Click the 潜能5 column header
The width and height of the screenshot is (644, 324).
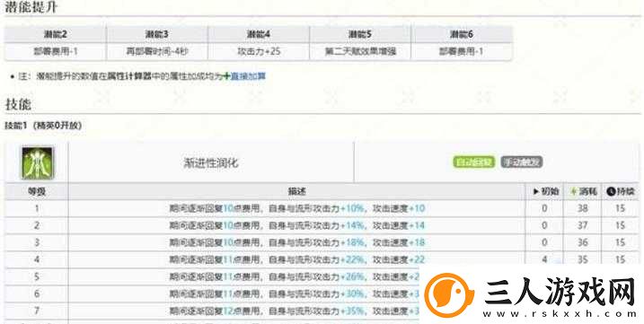click(360, 34)
